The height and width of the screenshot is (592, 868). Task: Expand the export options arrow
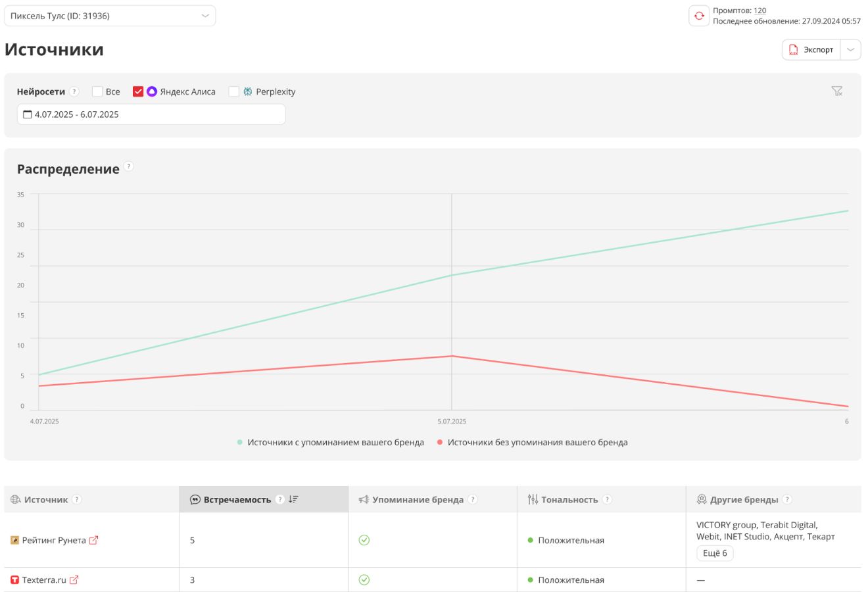(850, 49)
